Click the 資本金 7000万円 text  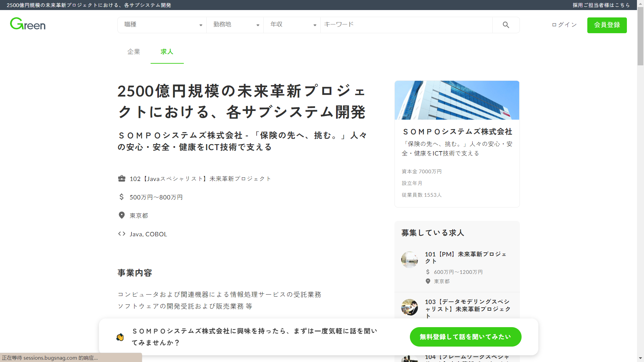pos(422,171)
